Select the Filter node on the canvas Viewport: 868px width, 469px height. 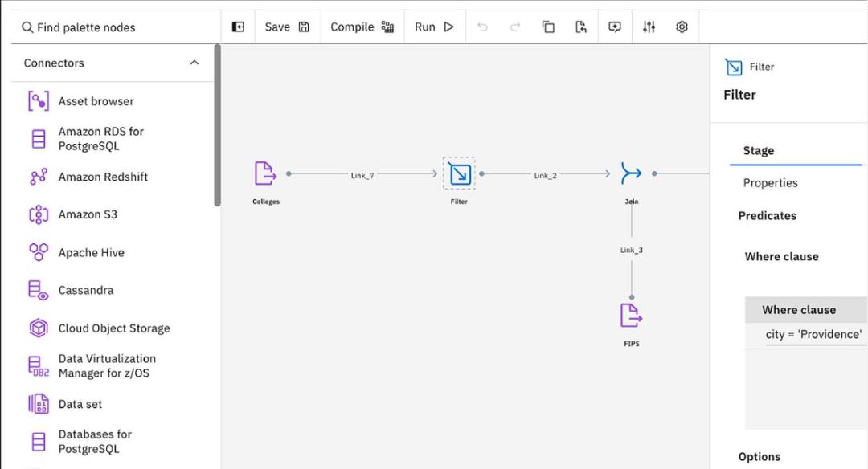458,173
